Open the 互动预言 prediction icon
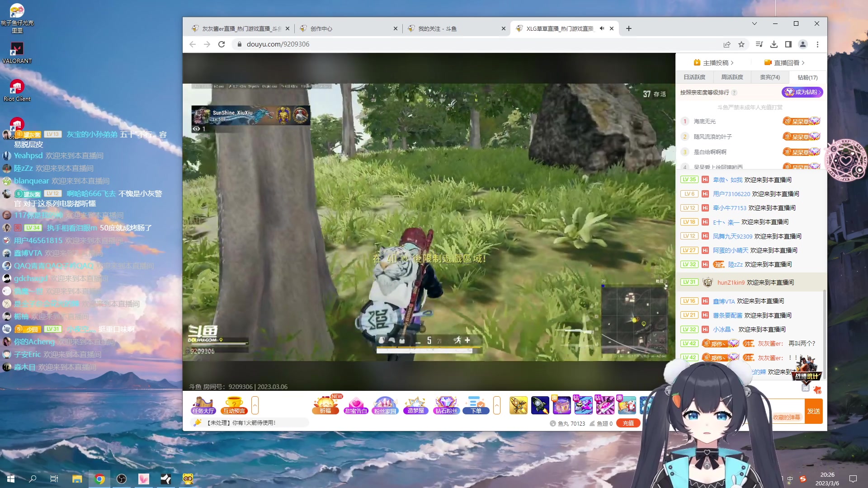868x488 pixels. 234,405
